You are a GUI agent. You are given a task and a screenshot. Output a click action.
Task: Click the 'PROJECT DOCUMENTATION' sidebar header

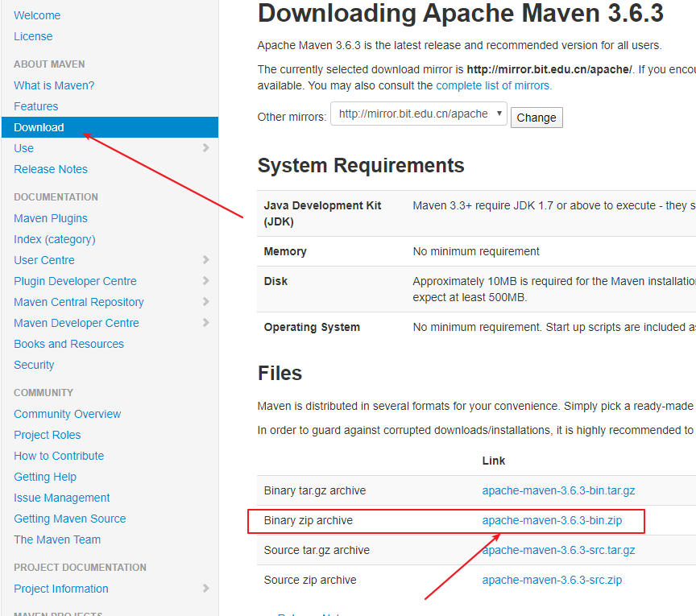tap(80, 568)
